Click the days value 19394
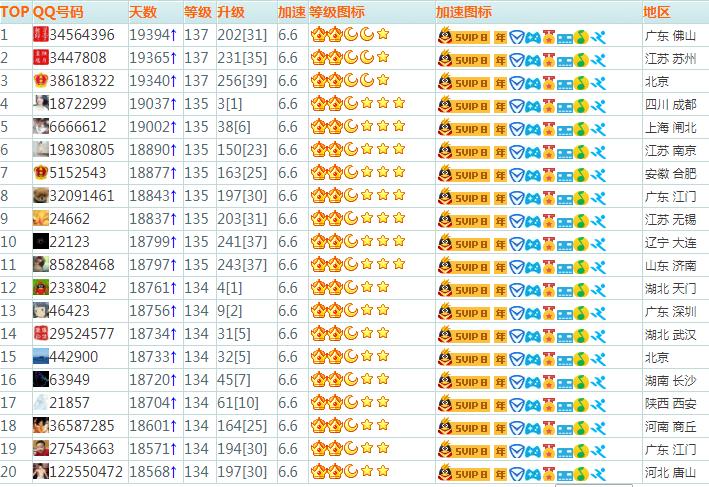 tap(150, 35)
